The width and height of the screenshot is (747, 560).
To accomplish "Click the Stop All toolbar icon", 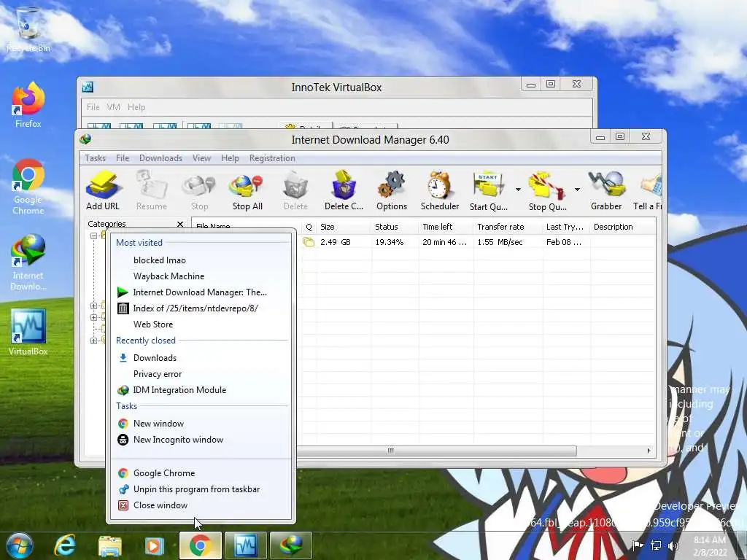I will [247, 192].
